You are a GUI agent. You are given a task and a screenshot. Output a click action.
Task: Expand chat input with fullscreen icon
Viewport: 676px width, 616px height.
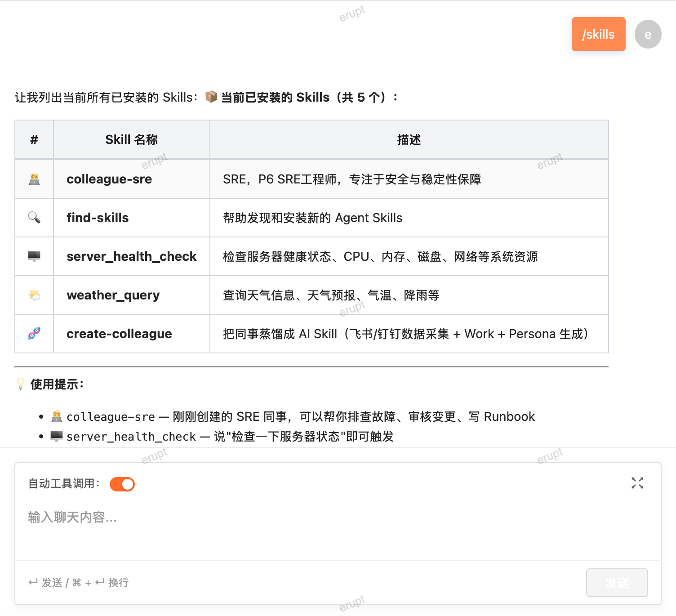coord(637,483)
